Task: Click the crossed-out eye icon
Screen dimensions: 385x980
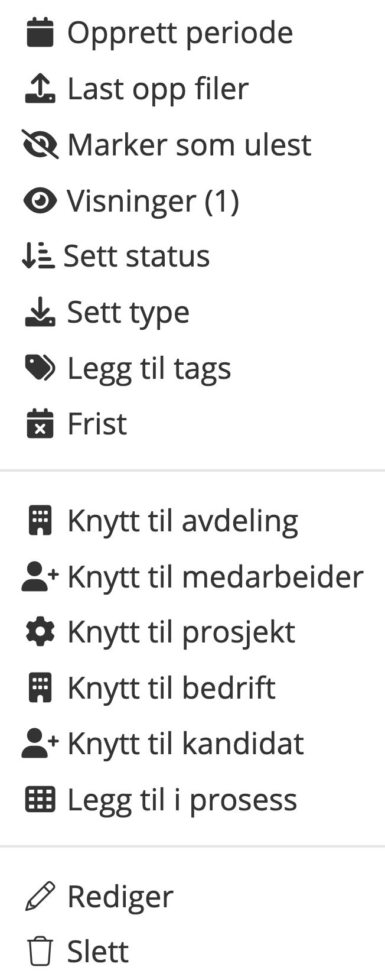Action: 40,145
